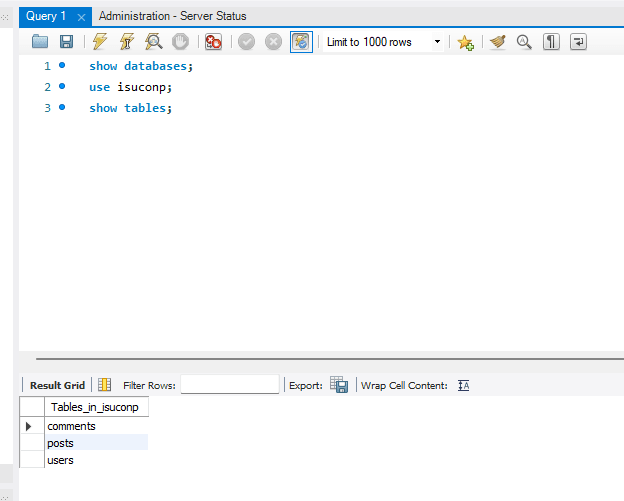Click the Result Grid label

coord(57,386)
